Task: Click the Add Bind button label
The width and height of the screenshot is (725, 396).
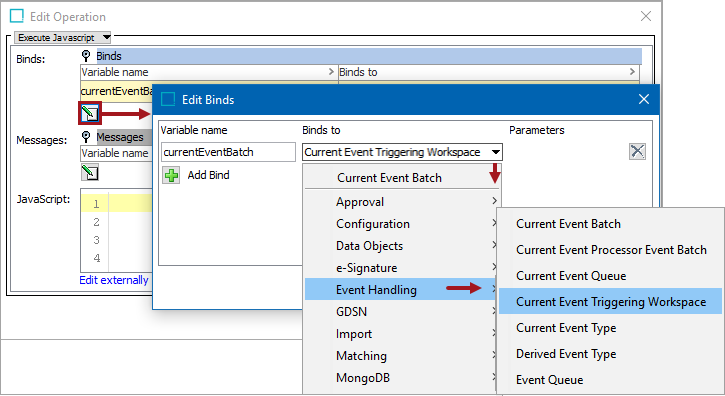Action: [x=208, y=175]
